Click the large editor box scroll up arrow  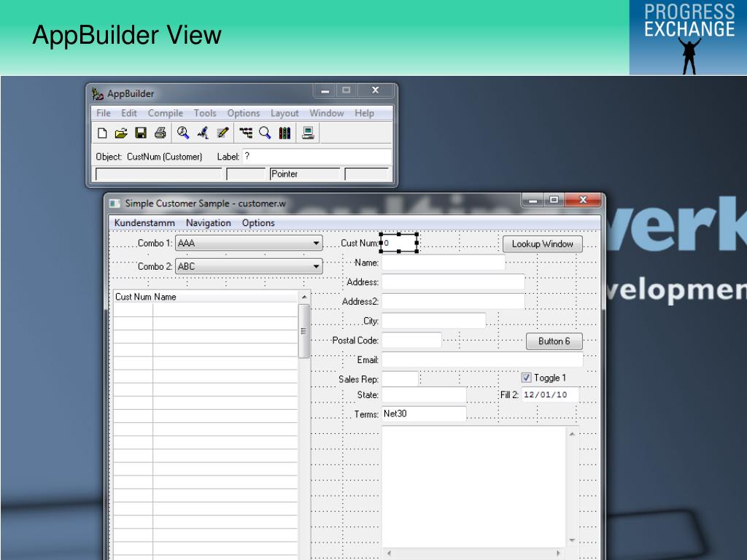[572, 434]
